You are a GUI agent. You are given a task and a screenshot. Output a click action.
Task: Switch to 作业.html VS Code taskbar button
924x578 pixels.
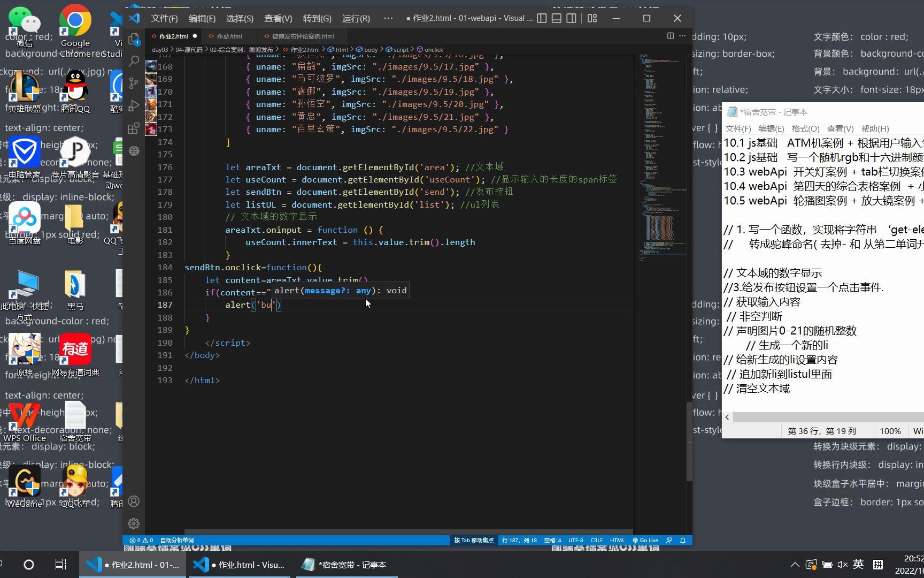coord(240,565)
